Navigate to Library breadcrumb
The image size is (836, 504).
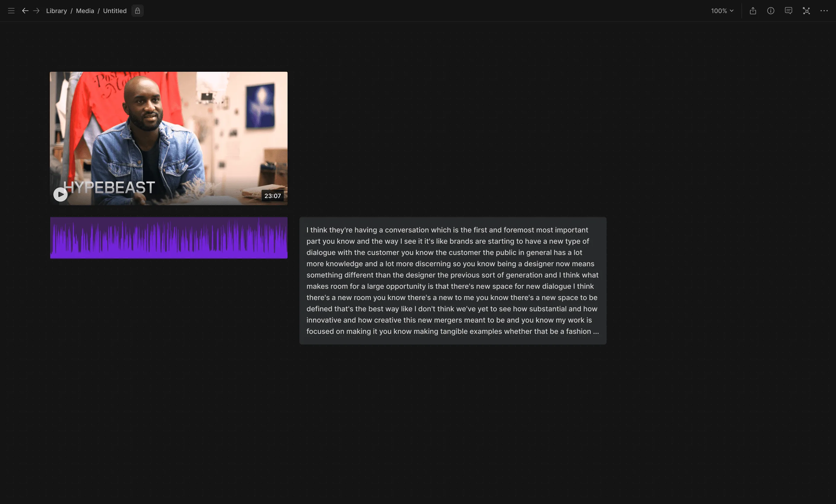[56, 11]
